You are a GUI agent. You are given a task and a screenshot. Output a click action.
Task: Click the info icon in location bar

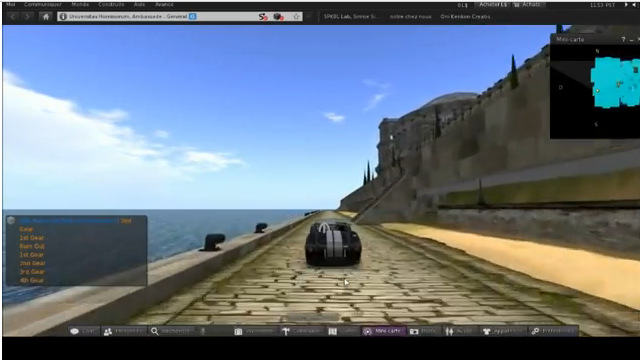(63, 16)
